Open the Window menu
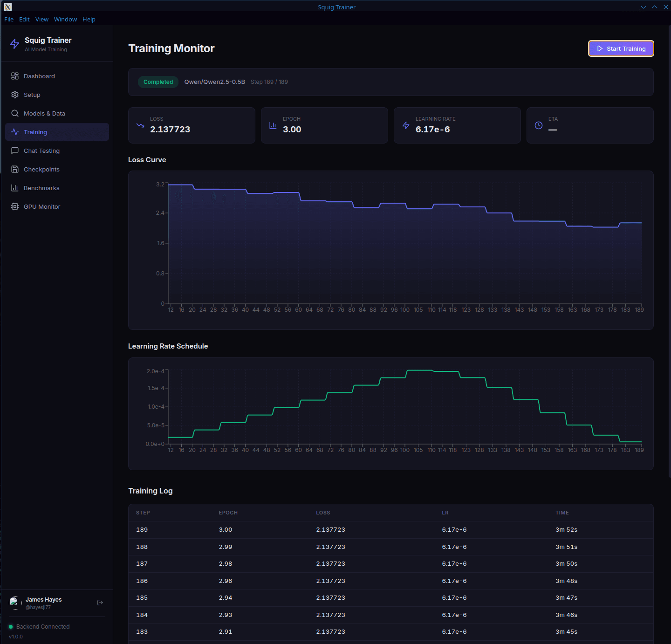This screenshot has width=671, height=644. click(65, 19)
